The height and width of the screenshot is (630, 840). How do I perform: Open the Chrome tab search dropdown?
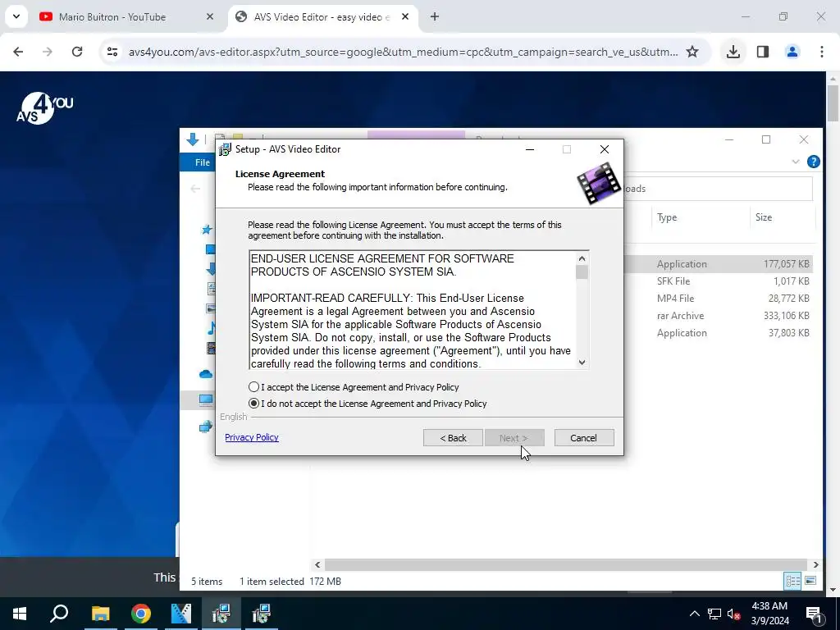click(16, 16)
